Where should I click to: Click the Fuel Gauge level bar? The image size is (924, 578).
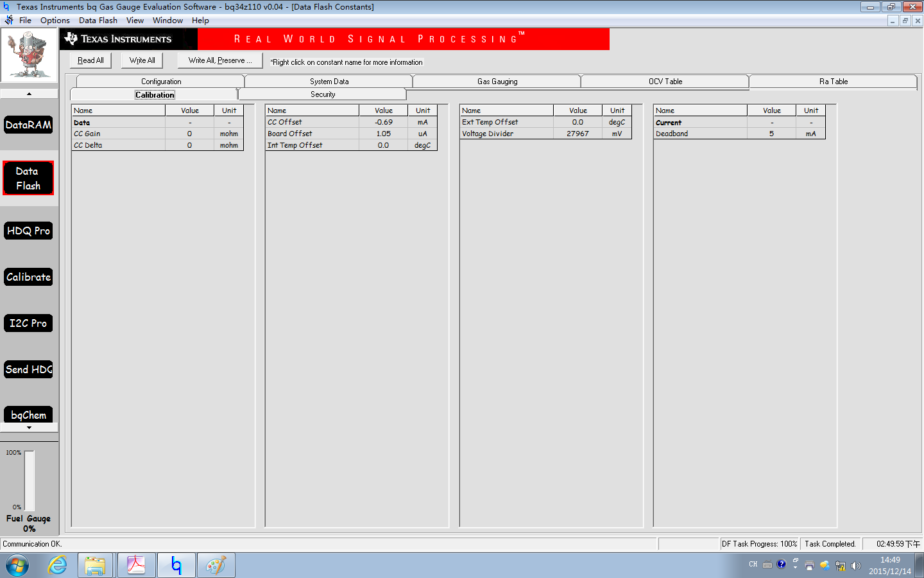[x=30, y=480]
